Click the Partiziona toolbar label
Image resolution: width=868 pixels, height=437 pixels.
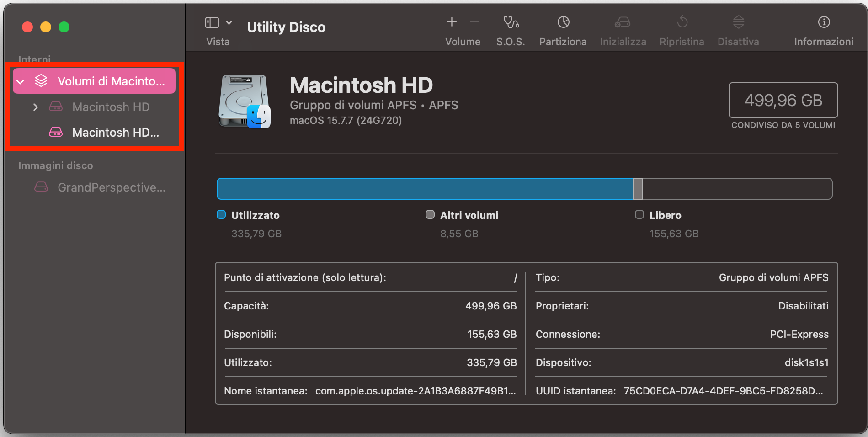[x=563, y=42]
